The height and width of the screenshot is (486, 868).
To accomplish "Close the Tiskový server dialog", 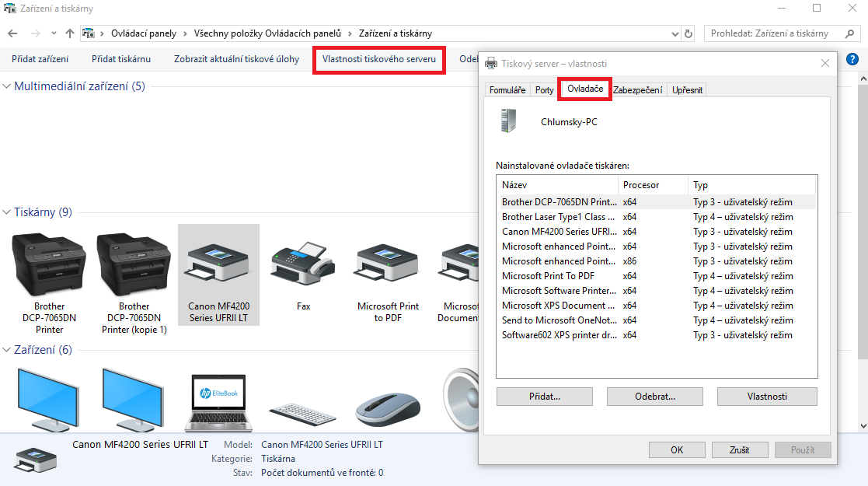I will 824,63.
